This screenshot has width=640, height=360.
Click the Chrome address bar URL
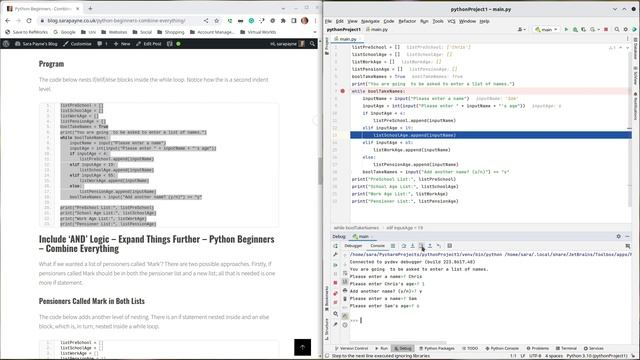coord(116,20)
